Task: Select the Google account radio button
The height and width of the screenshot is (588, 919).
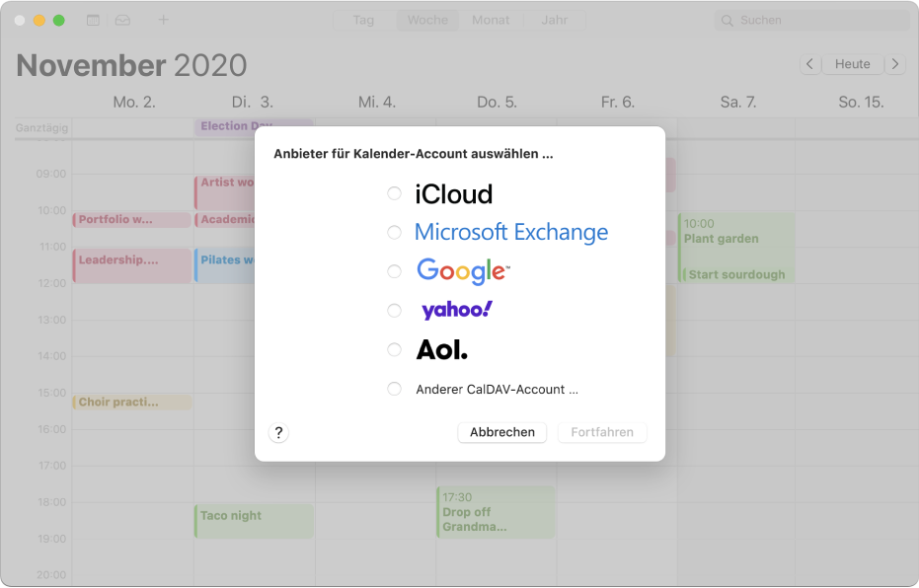Action: [x=395, y=271]
